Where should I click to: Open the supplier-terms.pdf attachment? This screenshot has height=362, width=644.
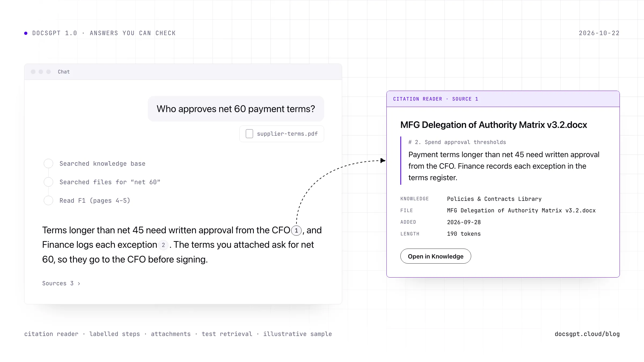point(281,134)
